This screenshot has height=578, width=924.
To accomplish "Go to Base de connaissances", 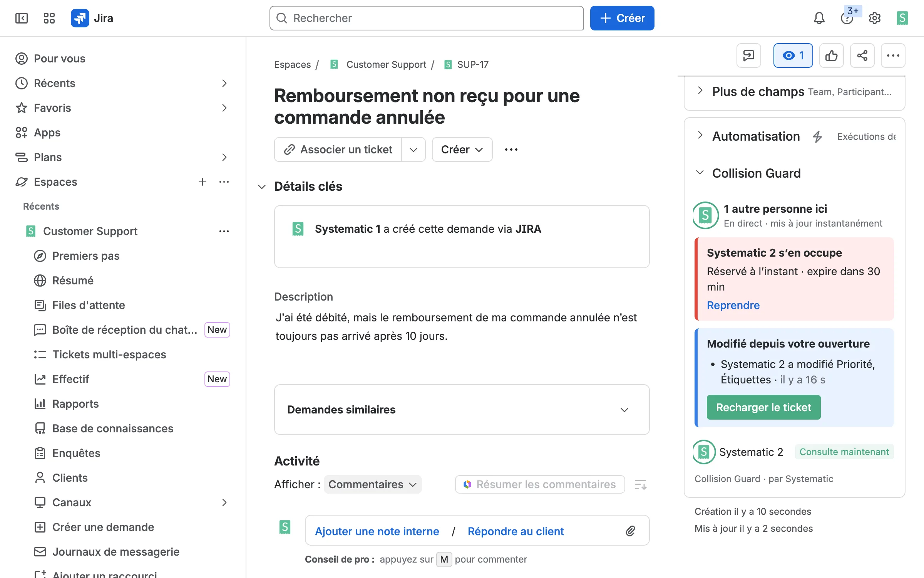I will point(113,428).
